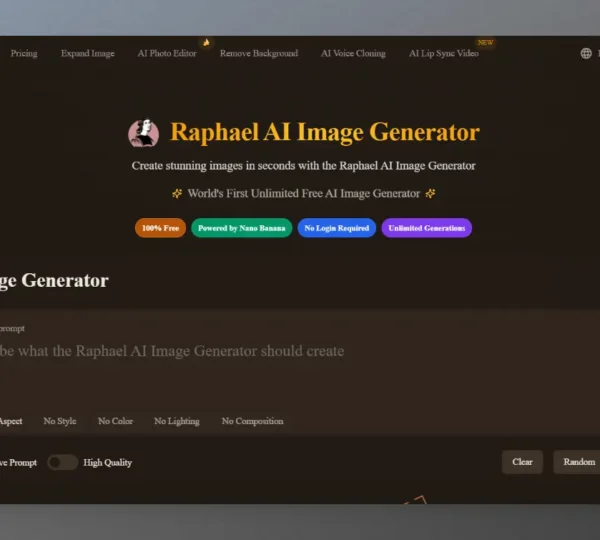600x540 pixels.
Task: Click the NEW badge above AI Lip Sync Video
Action: [x=485, y=42]
